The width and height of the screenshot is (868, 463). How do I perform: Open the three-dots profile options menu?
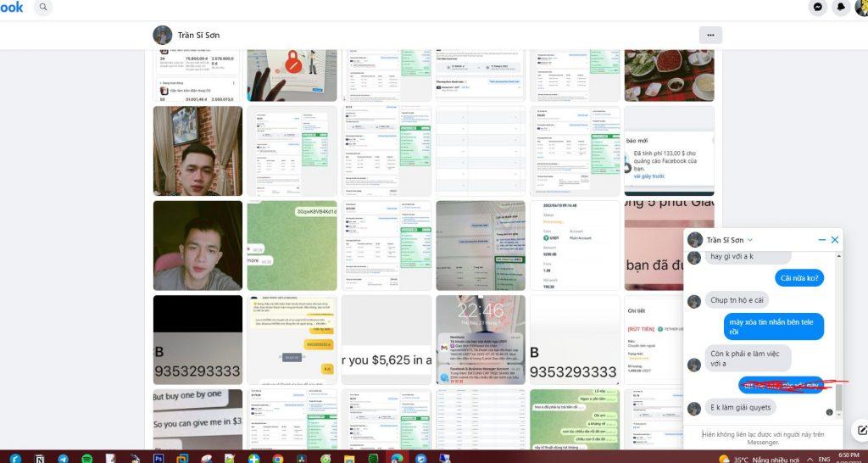click(x=710, y=36)
